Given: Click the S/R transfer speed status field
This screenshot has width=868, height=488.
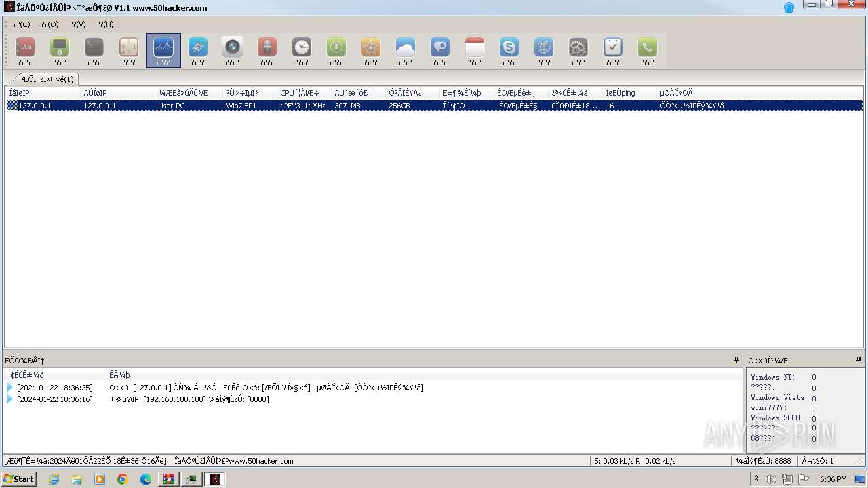Looking at the screenshot, I should click(x=635, y=461).
